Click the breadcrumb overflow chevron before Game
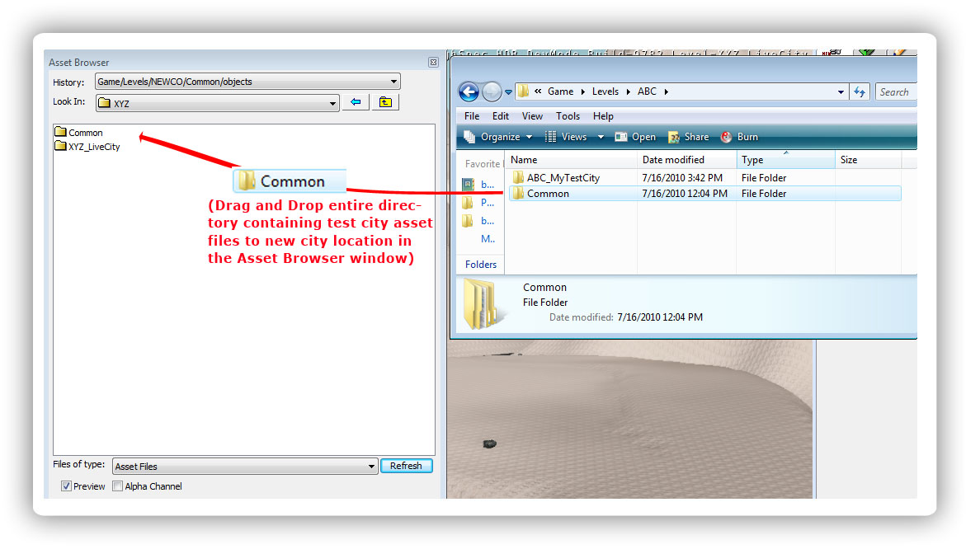The width and height of the screenshot is (980, 549). (538, 91)
